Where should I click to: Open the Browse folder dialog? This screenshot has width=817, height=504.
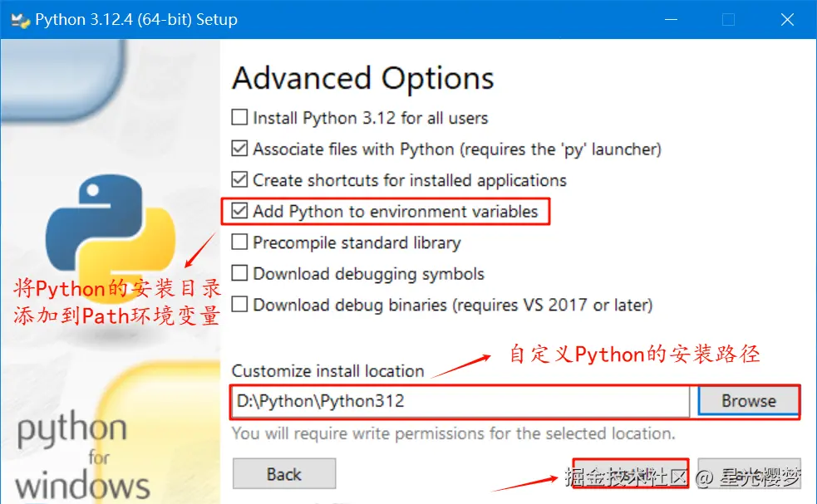748,401
